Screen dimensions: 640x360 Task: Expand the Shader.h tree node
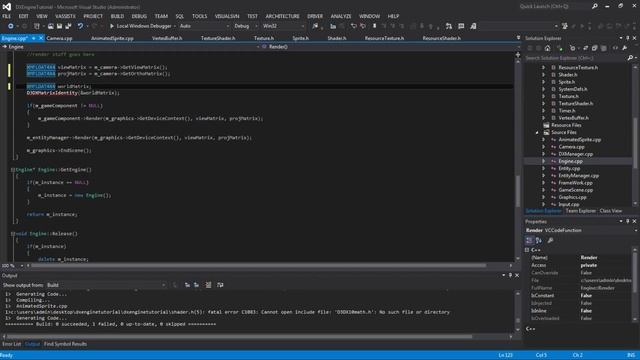pos(543,75)
